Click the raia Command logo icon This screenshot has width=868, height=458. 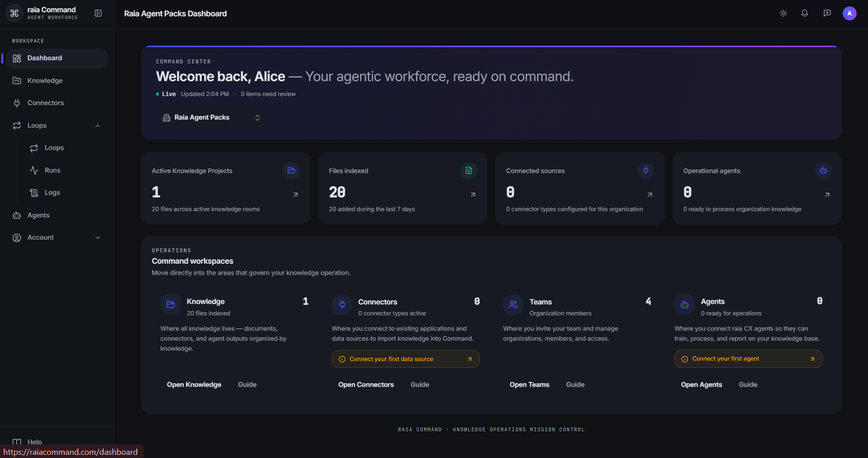[x=14, y=13]
